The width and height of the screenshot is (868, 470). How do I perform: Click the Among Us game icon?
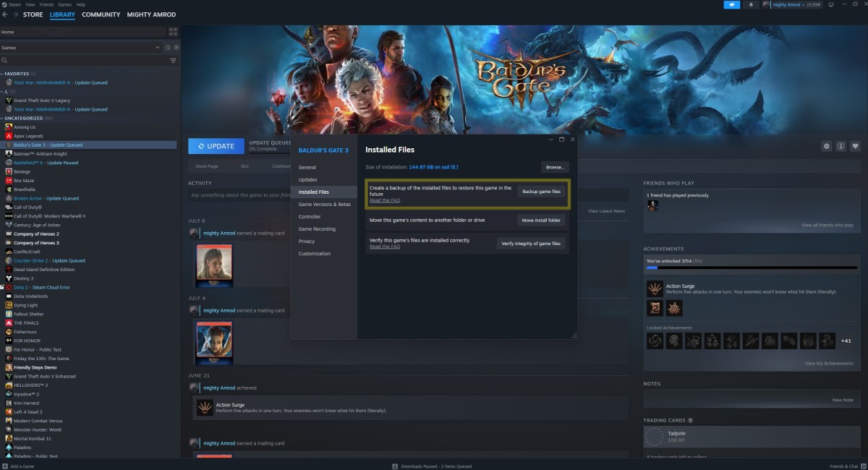[9, 127]
